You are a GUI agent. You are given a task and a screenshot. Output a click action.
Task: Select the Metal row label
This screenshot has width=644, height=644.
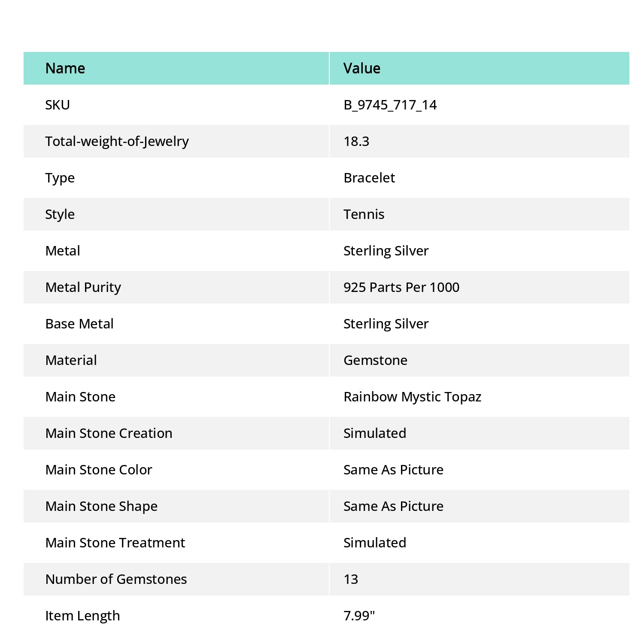pyautogui.click(x=63, y=251)
